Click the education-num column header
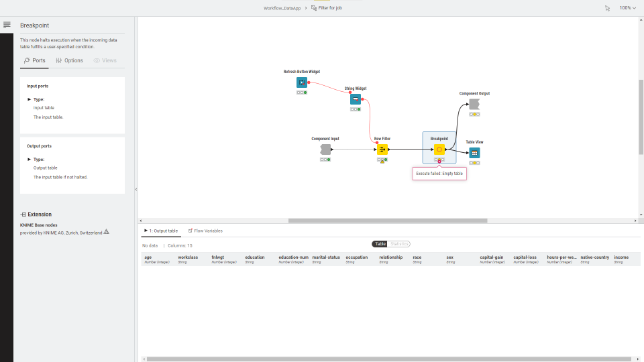This screenshot has height=362, width=644. click(293, 257)
